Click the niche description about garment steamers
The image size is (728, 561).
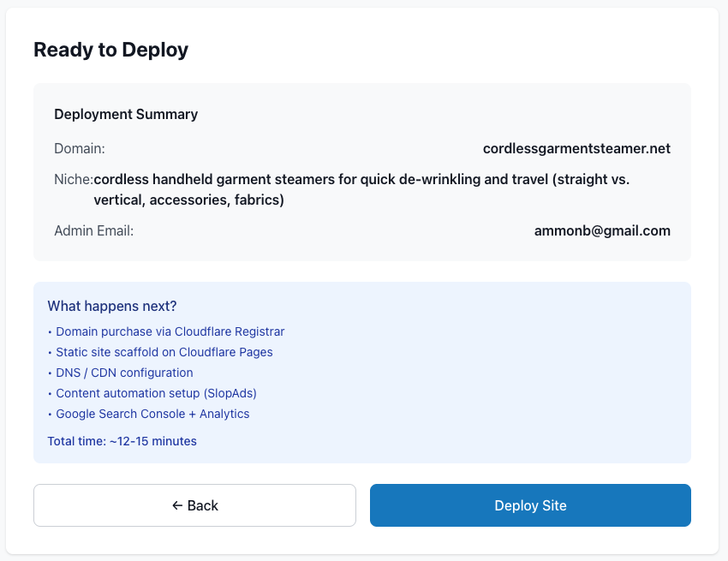pyautogui.click(x=361, y=189)
